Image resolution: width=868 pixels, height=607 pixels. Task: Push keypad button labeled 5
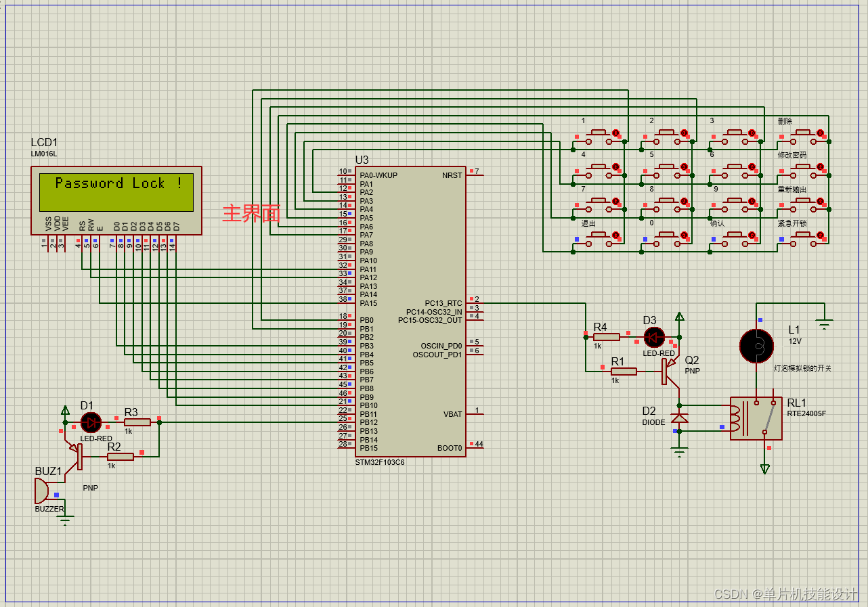666,171
